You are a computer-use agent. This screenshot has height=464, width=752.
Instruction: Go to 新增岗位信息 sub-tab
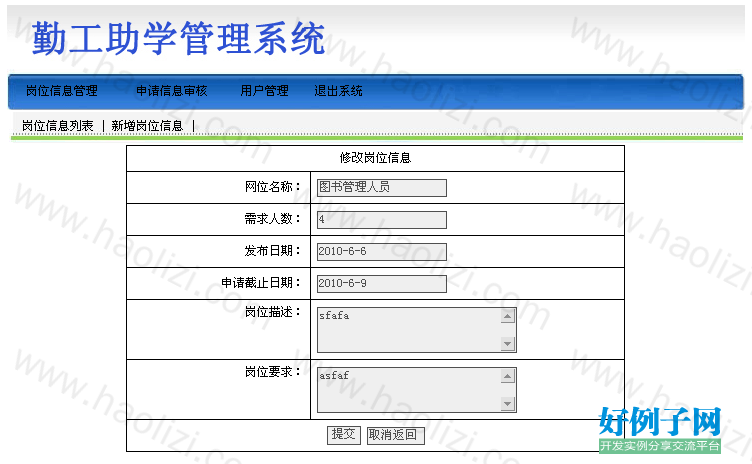click(x=147, y=126)
